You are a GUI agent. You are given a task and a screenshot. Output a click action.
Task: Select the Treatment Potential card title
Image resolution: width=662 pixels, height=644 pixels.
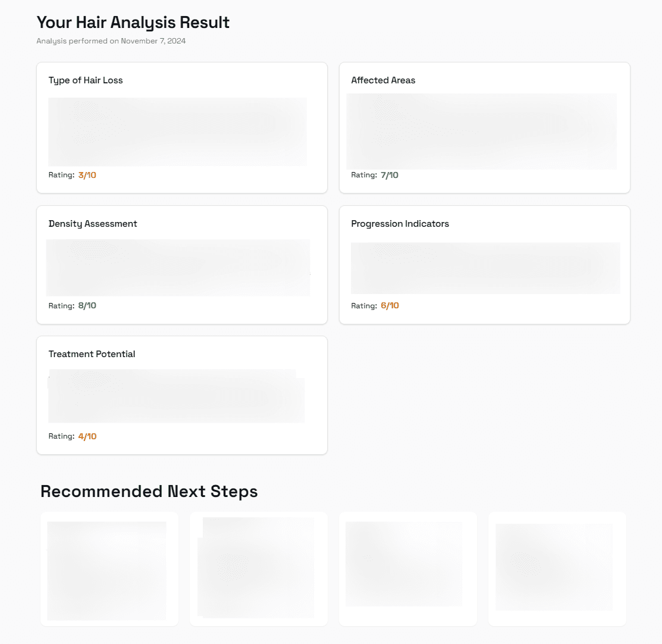pos(92,354)
